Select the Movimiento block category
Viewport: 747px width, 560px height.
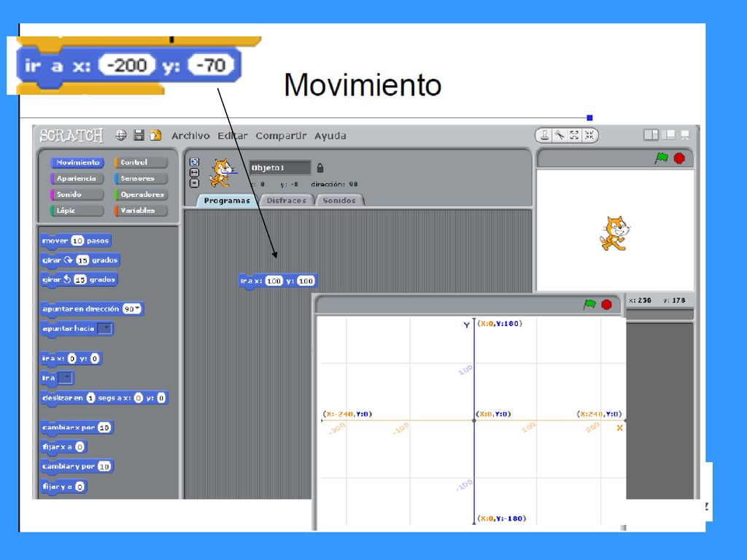76,163
